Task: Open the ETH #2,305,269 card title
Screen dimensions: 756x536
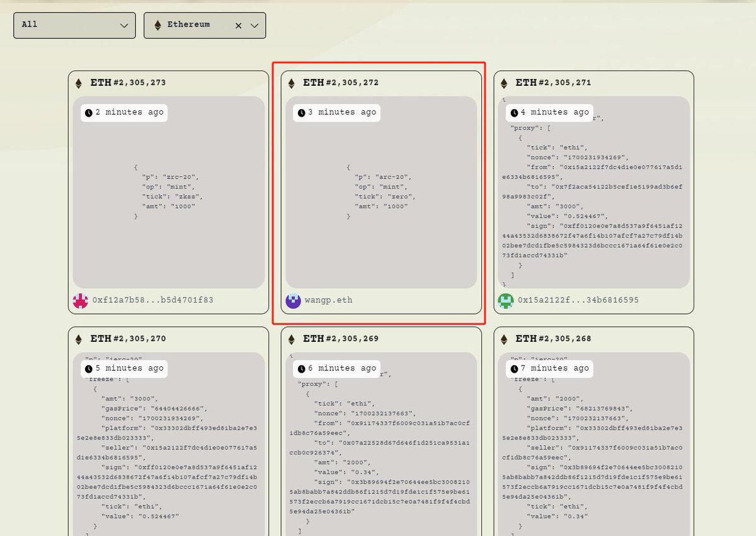Action: [341, 339]
